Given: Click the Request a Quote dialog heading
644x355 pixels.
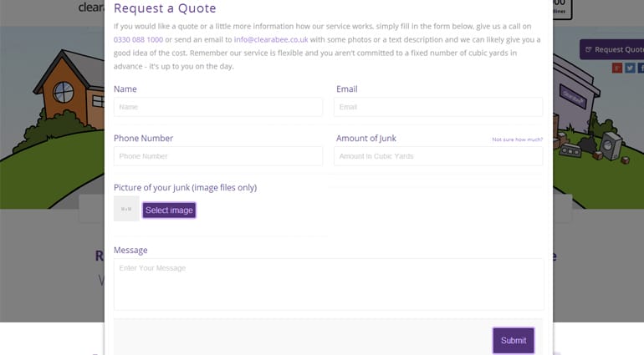Looking at the screenshot, I should 165,9.
